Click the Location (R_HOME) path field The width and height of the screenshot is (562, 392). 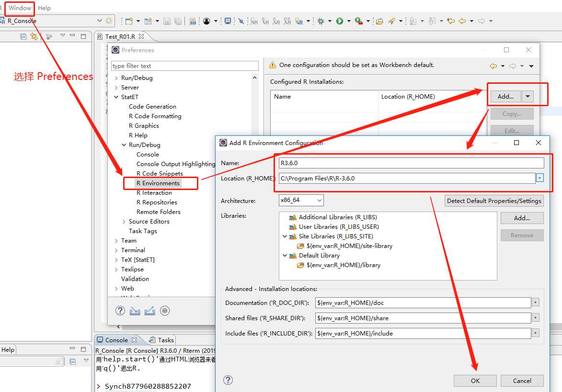407,178
